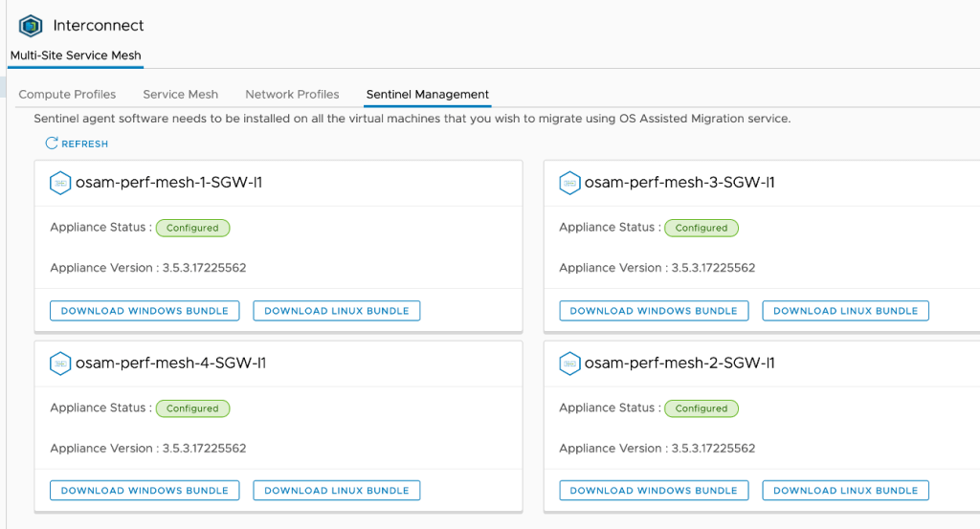Click the refresh circular arrow icon

(x=52, y=143)
